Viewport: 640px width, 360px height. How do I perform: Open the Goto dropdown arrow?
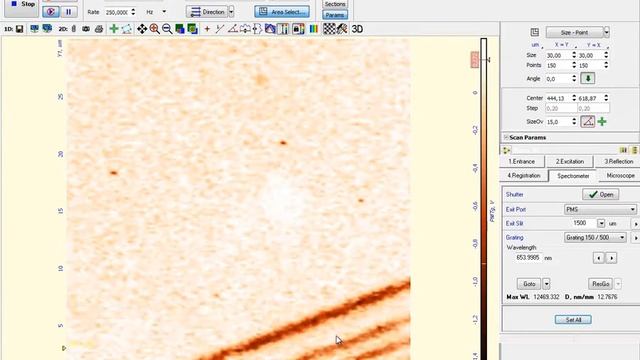pyautogui.click(x=547, y=284)
